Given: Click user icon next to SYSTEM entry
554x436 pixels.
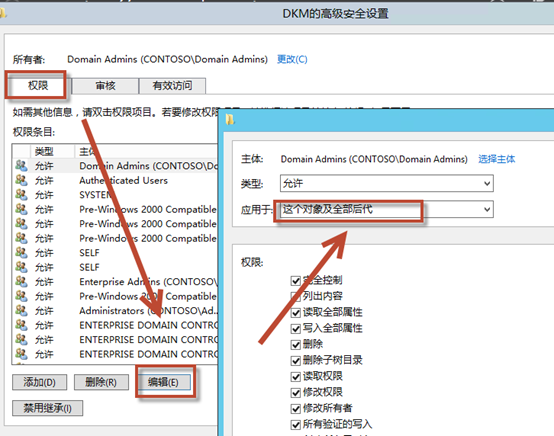Looking at the screenshot, I should [21, 195].
